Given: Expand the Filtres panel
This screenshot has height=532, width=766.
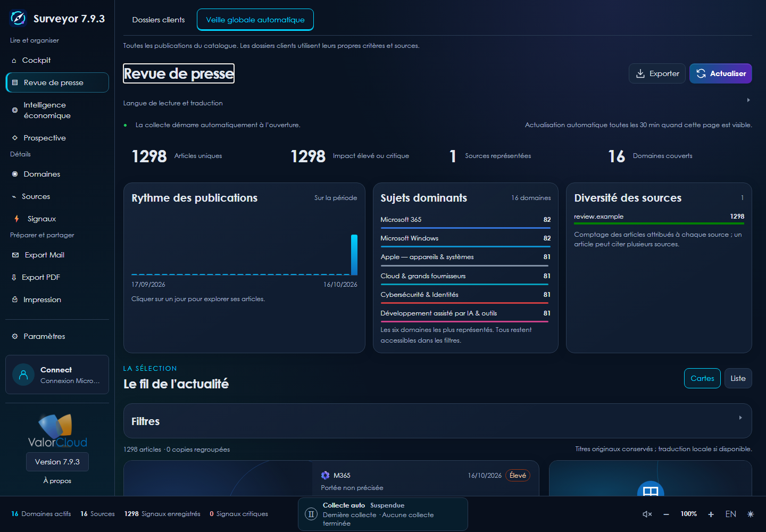Looking at the screenshot, I should click(x=437, y=421).
